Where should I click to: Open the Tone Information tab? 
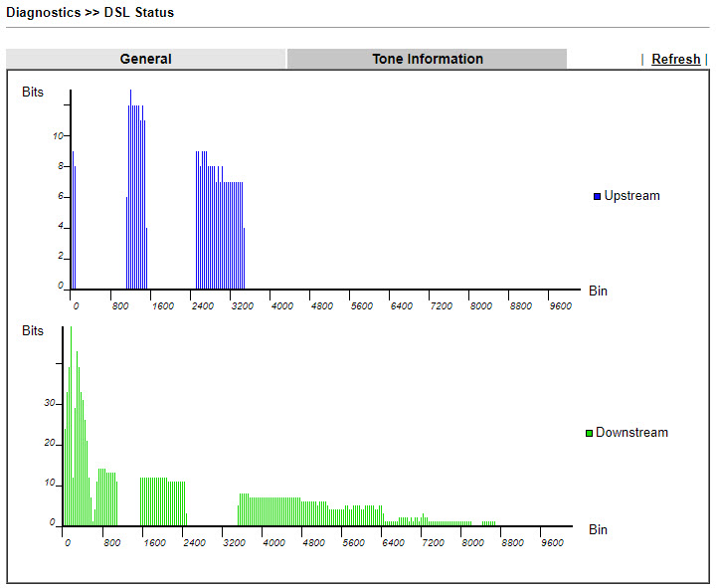pyautogui.click(x=427, y=59)
